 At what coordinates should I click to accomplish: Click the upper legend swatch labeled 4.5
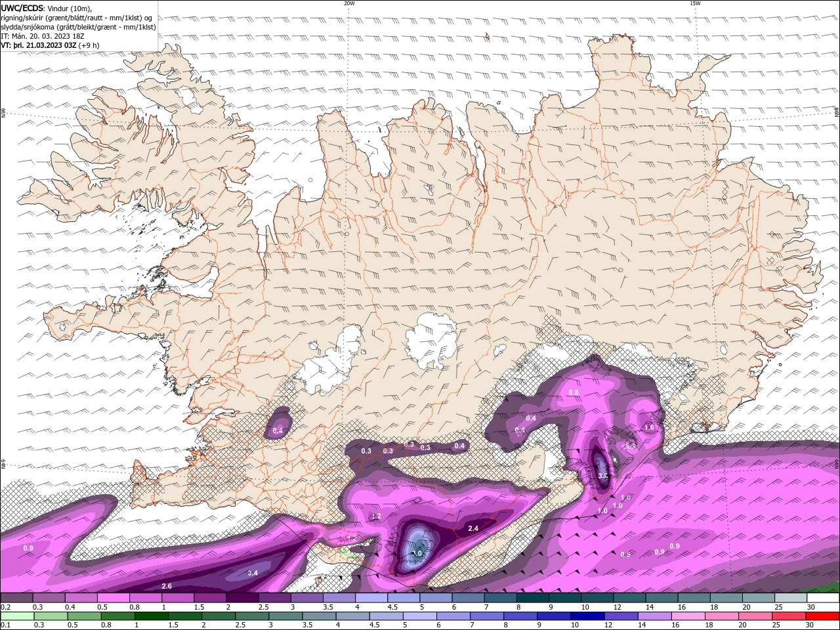pyautogui.click(x=404, y=598)
